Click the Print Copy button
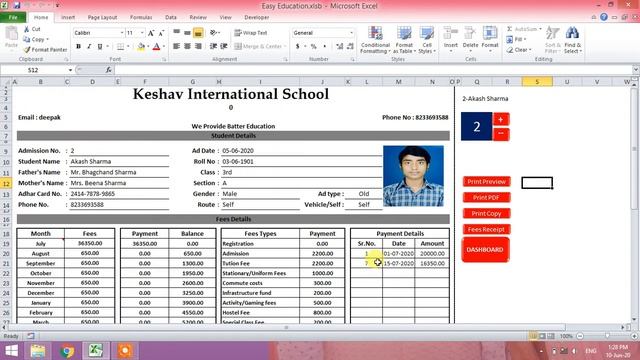 point(487,213)
